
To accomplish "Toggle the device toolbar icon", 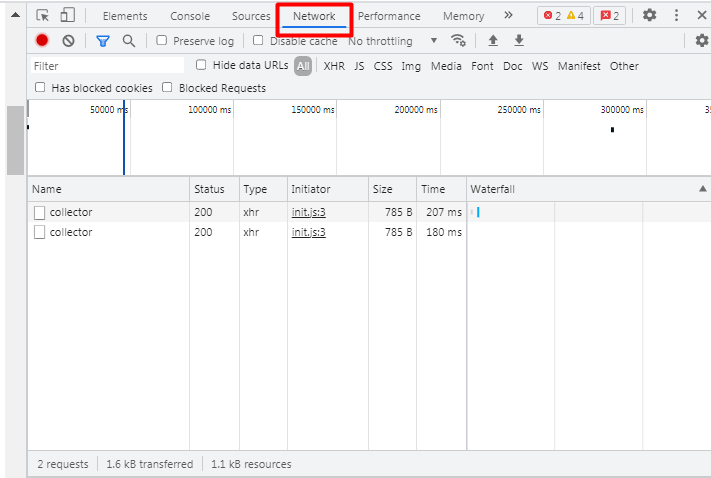I will (68, 15).
